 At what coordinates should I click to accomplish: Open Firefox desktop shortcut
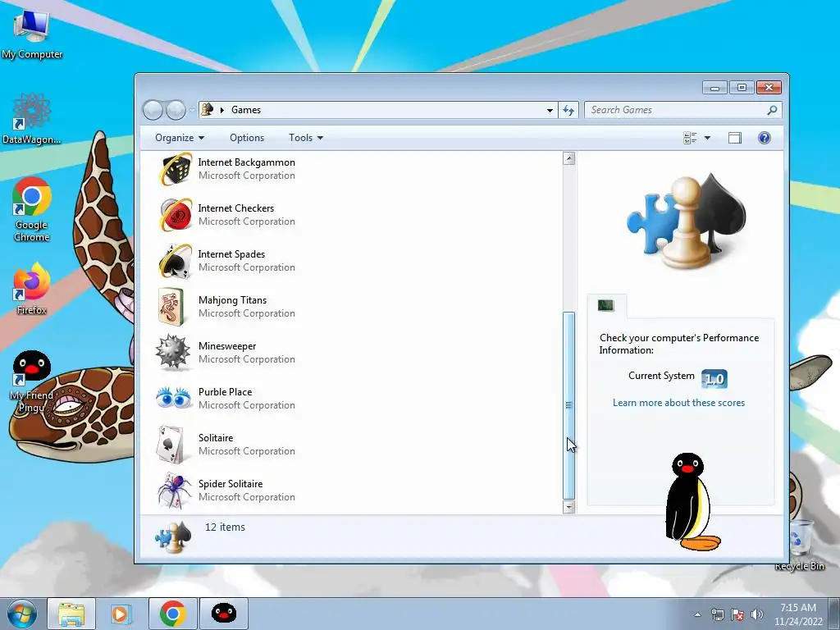pyautogui.click(x=32, y=288)
